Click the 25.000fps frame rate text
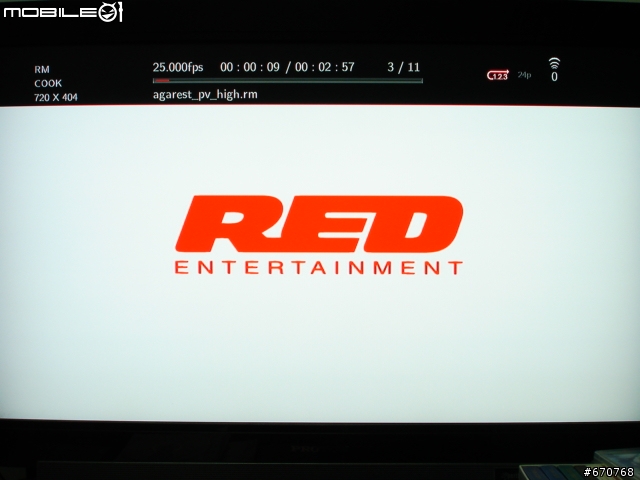 click(x=178, y=67)
